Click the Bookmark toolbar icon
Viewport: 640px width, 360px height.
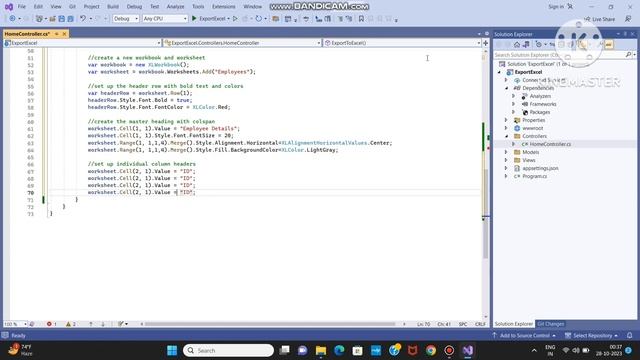pyautogui.click(x=361, y=19)
